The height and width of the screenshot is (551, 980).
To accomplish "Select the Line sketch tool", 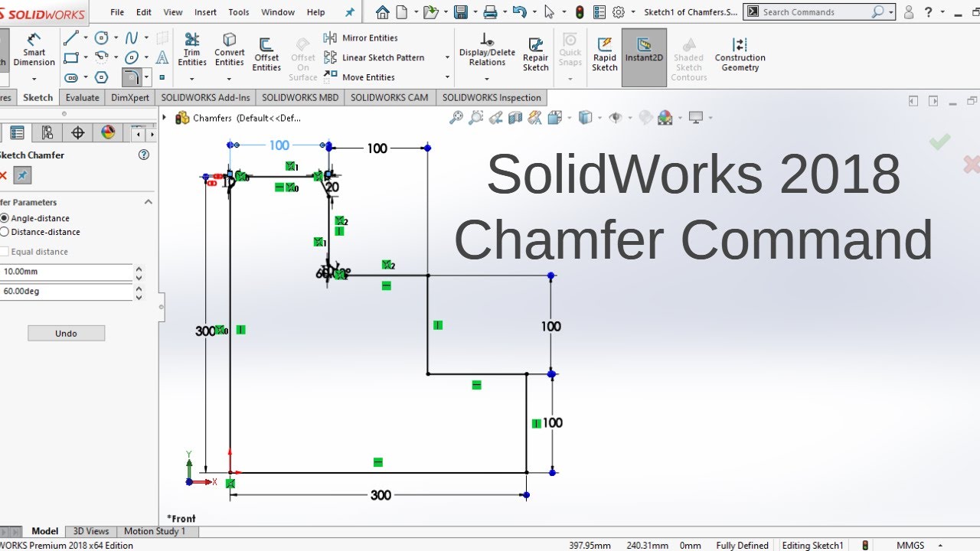I will click(x=71, y=38).
